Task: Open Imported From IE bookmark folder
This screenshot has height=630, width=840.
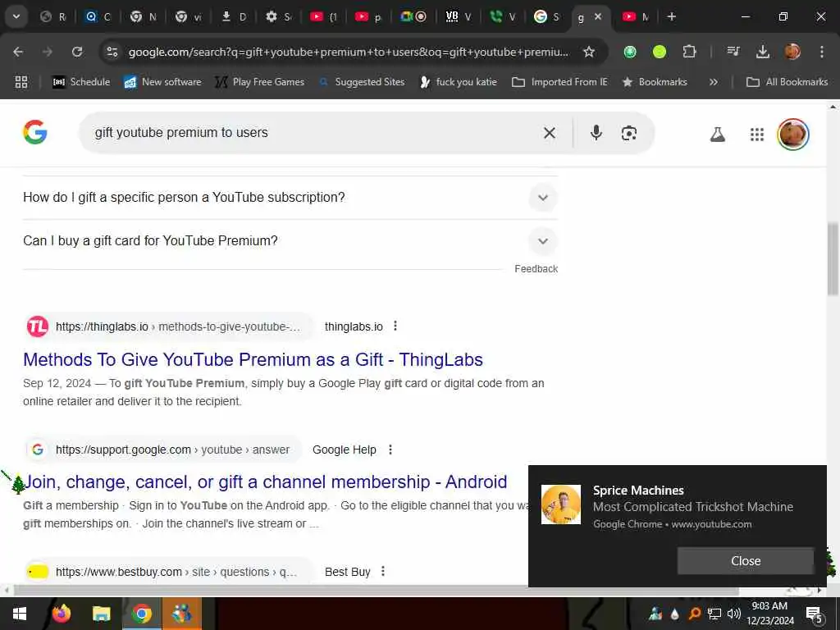Action: (x=559, y=82)
